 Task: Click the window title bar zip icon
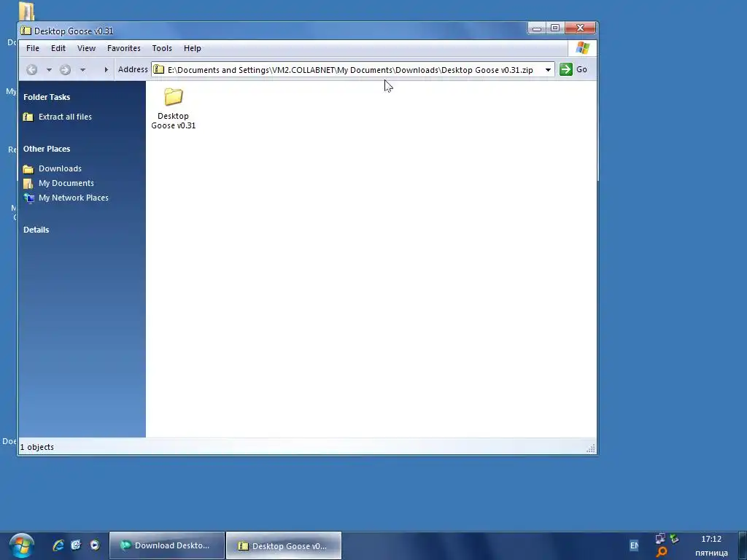pyautogui.click(x=26, y=31)
